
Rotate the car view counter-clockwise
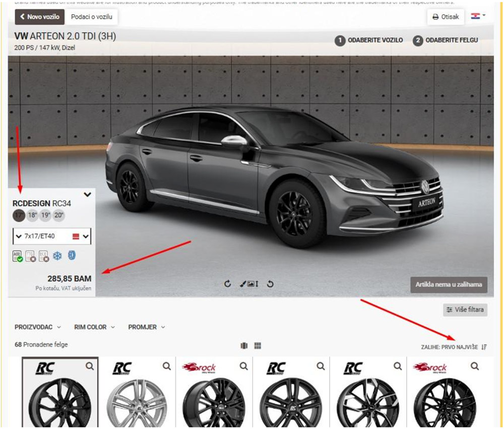coord(270,284)
